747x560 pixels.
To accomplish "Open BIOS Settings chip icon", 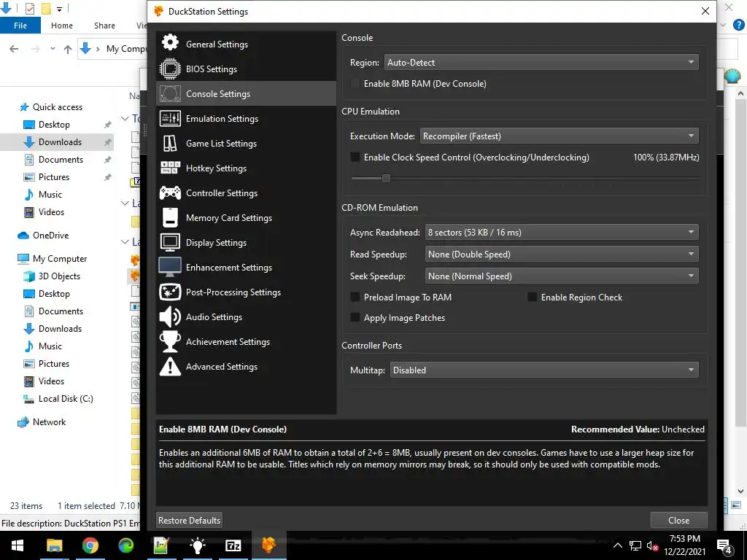I will click(x=170, y=69).
